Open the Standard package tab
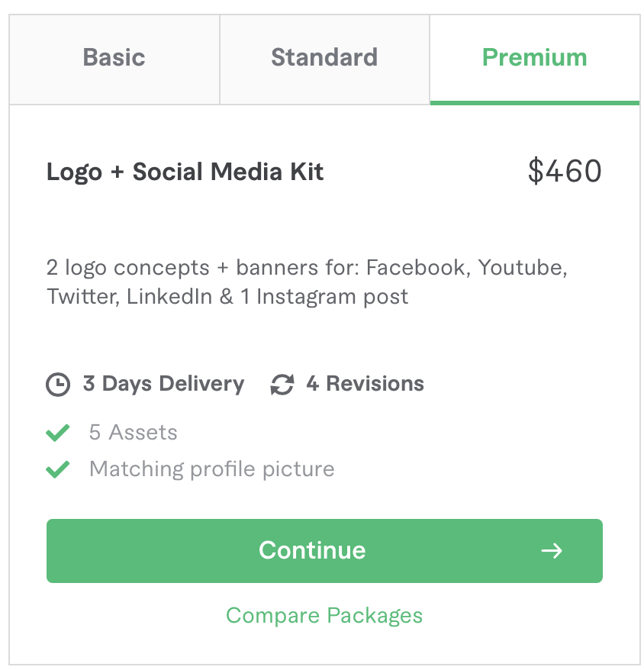This screenshot has height=670, width=644. pos(324,58)
